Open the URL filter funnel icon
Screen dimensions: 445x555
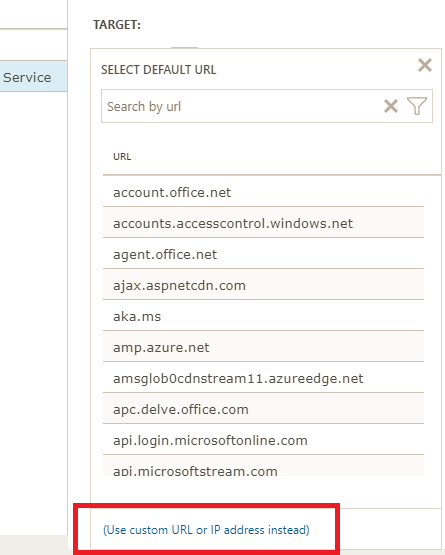(417, 106)
